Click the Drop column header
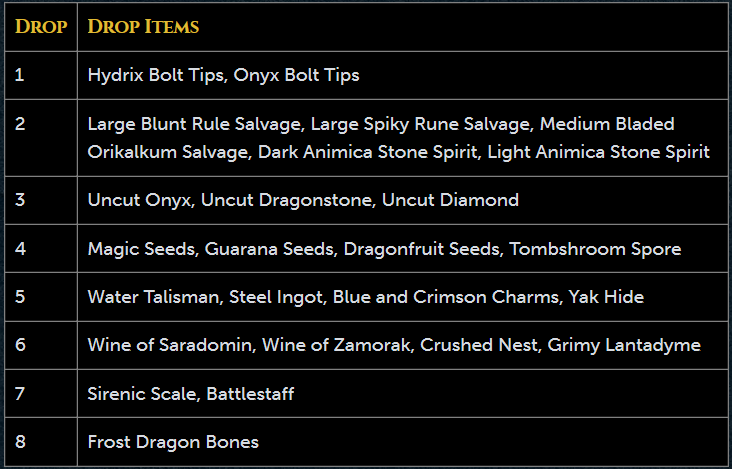732x469 pixels. (41, 27)
